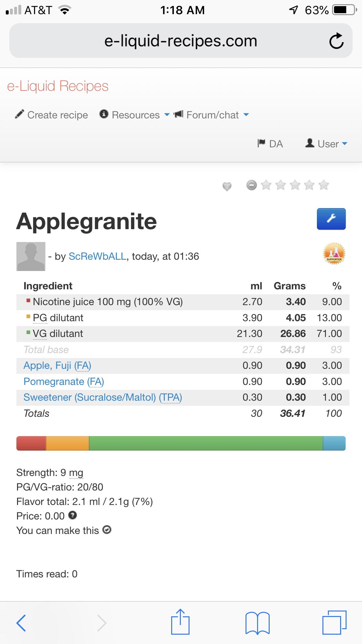This screenshot has width=362, height=644.
Task: Tap the Safari reload page icon
Action: click(336, 41)
